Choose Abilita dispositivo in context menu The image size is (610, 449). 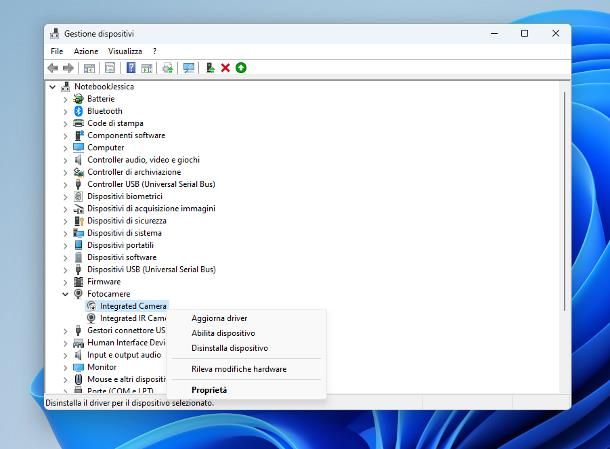223,333
